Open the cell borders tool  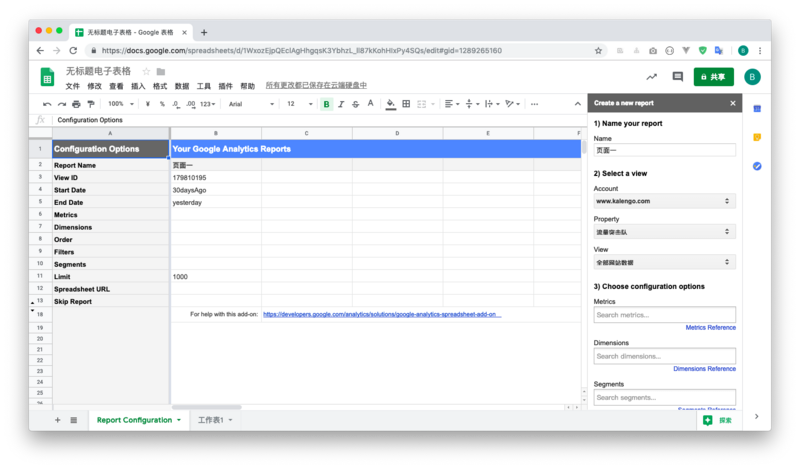(x=406, y=104)
